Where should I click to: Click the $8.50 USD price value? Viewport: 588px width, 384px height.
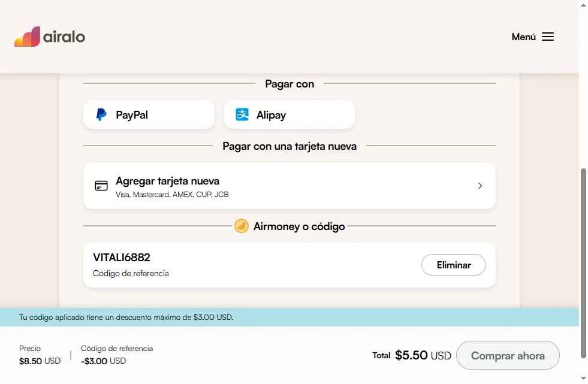tap(40, 361)
